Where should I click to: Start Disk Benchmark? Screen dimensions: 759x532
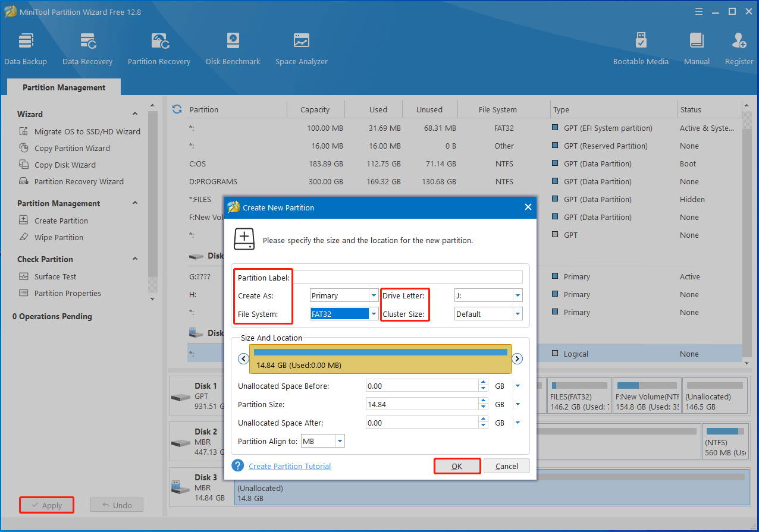pos(233,49)
